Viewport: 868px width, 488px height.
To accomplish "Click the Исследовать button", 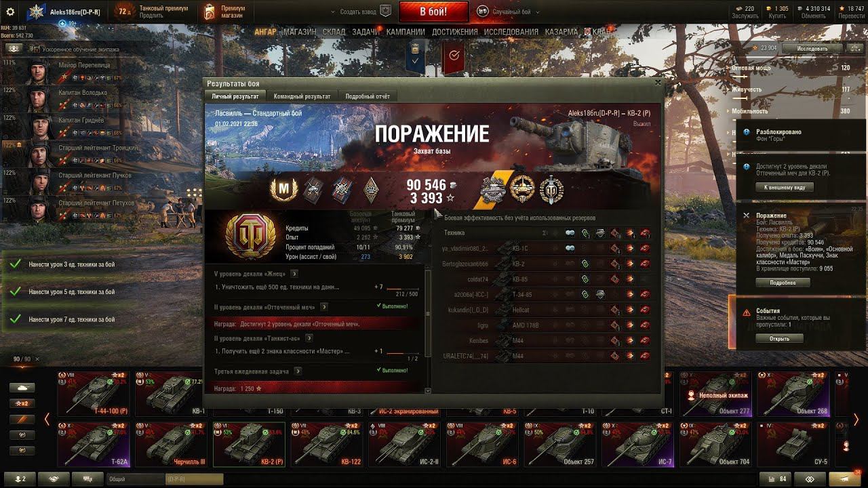I will pyautogui.click(x=812, y=48).
